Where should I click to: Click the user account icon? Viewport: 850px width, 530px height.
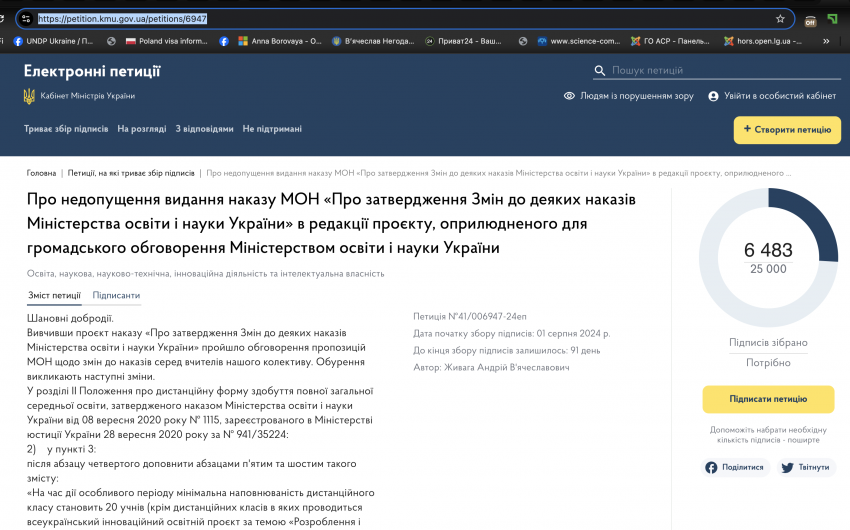coord(713,96)
